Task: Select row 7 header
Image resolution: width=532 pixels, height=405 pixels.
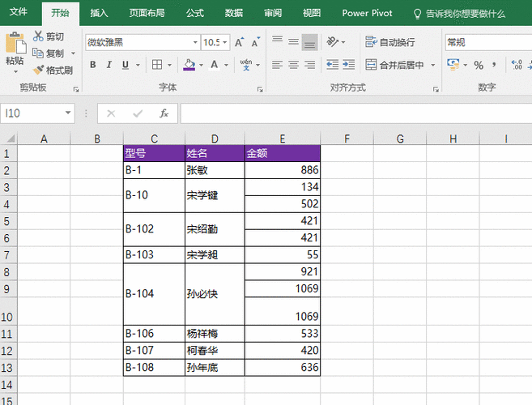Action: tap(6, 254)
